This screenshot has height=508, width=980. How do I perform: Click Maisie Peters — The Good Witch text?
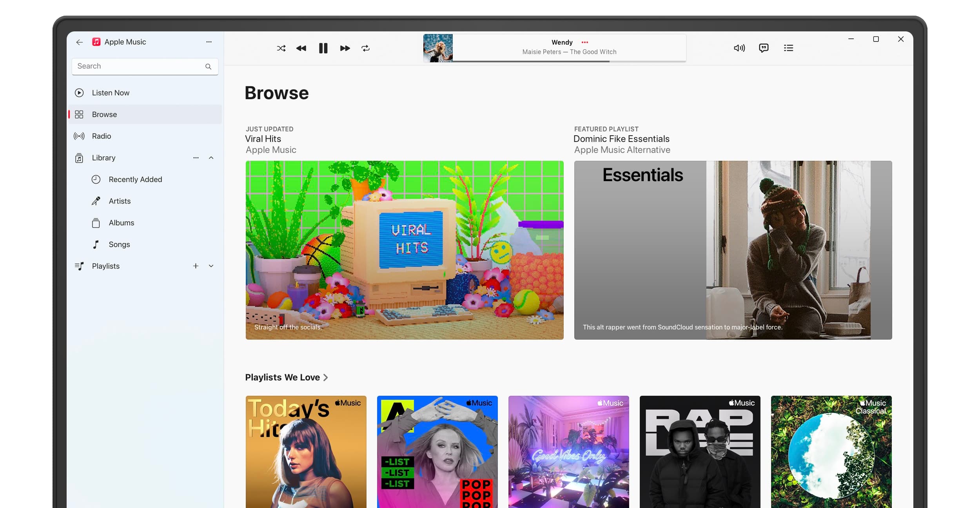click(x=569, y=52)
